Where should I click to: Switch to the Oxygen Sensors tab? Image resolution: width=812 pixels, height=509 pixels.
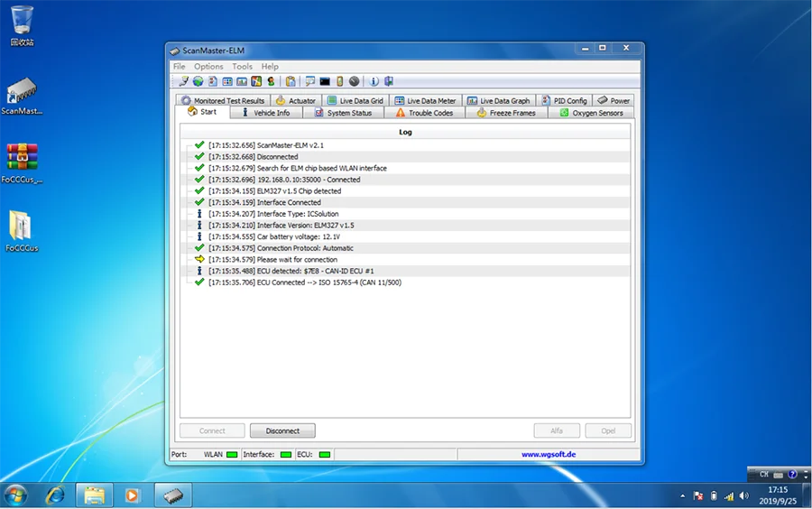tap(591, 113)
